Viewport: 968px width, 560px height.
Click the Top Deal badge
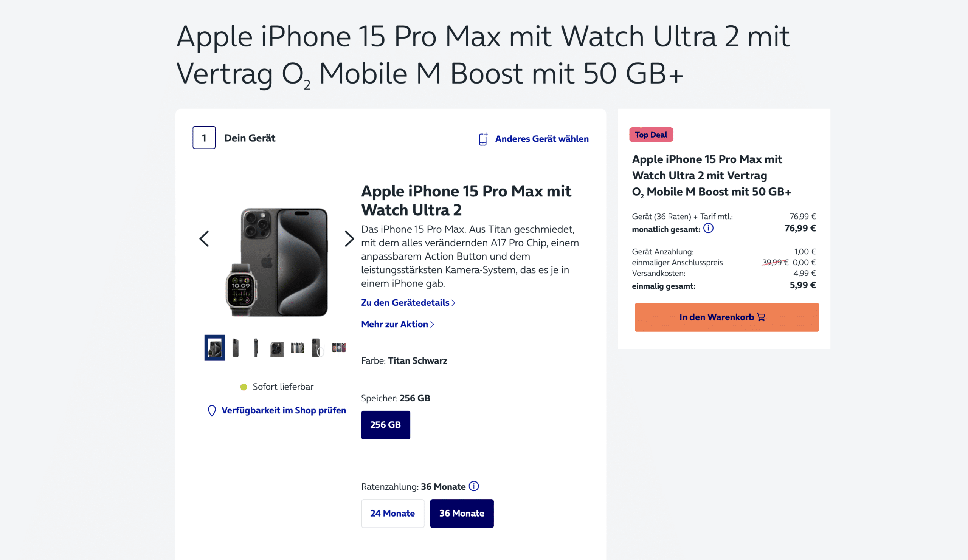[x=651, y=135]
